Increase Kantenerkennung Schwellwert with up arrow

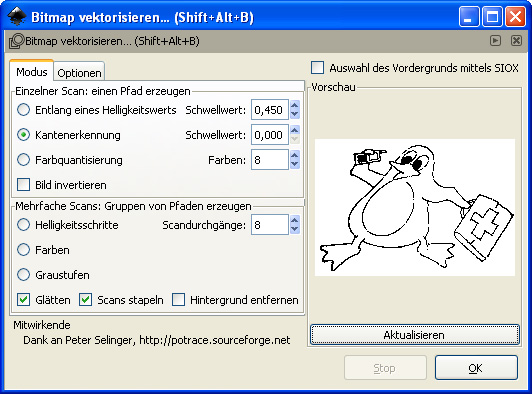pyautogui.click(x=294, y=130)
